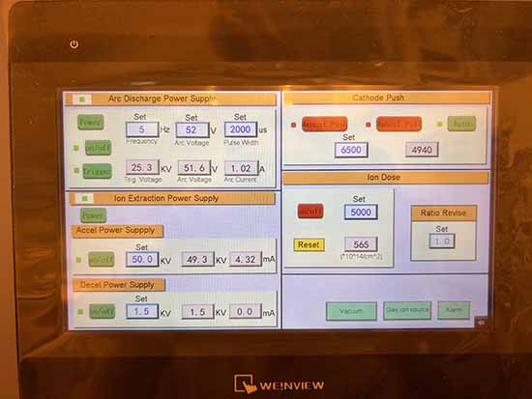Viewport: 532px width, 399px height.
Task: Toggle the red Ion Dose on/off button
Action: 310,212
